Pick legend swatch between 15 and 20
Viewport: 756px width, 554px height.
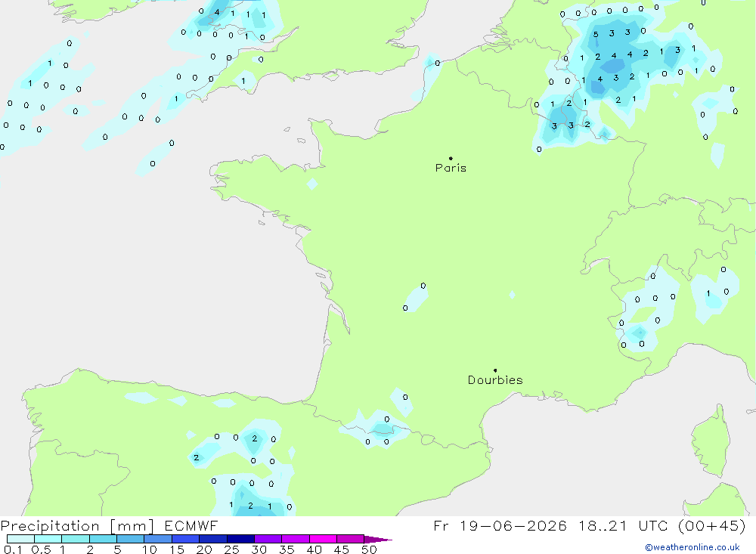click(x=186, y=539)
